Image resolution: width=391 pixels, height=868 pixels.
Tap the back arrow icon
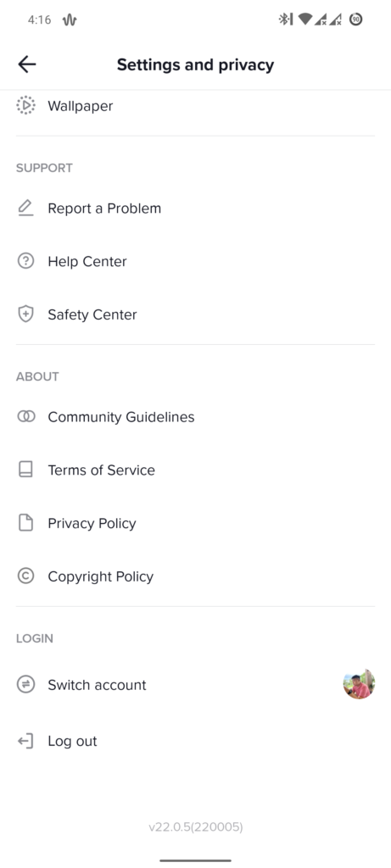[x=26, y=64]
